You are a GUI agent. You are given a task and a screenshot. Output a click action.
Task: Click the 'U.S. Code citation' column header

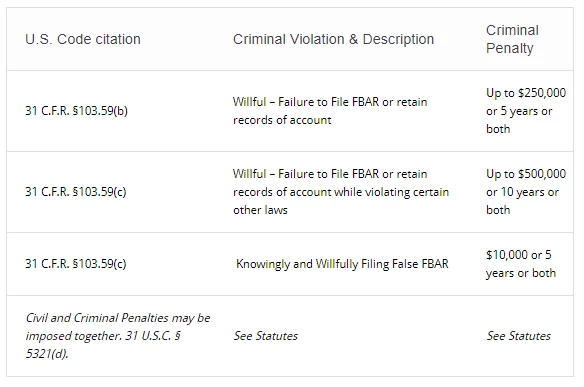(83, 39)
